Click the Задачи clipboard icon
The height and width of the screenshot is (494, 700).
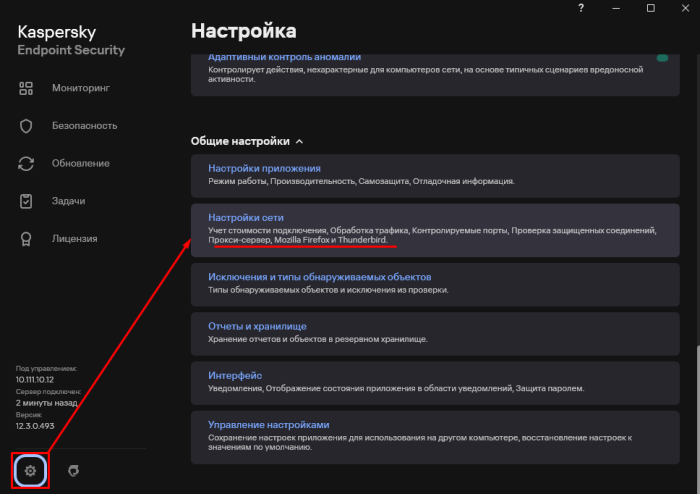click(x=28, y=201)
